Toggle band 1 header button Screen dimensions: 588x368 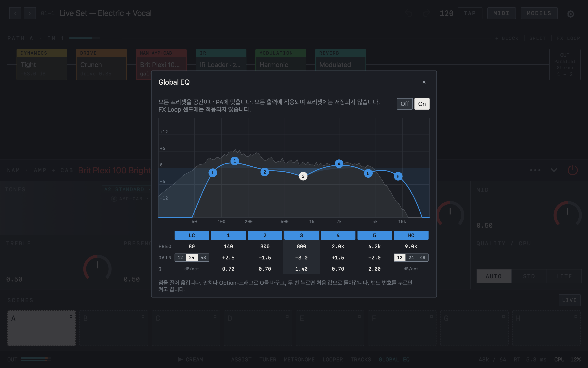click(x=228, y=235)
